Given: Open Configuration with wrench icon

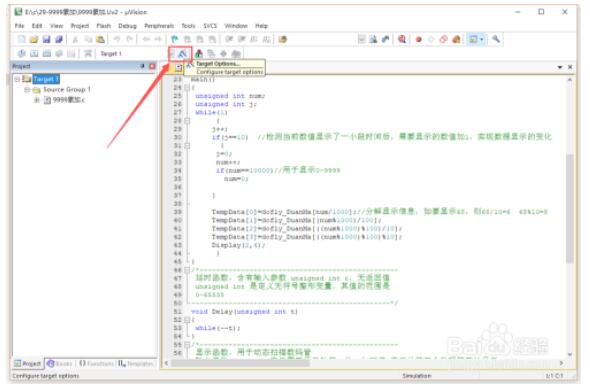Looking at the screenshot, I should [496, 39].
